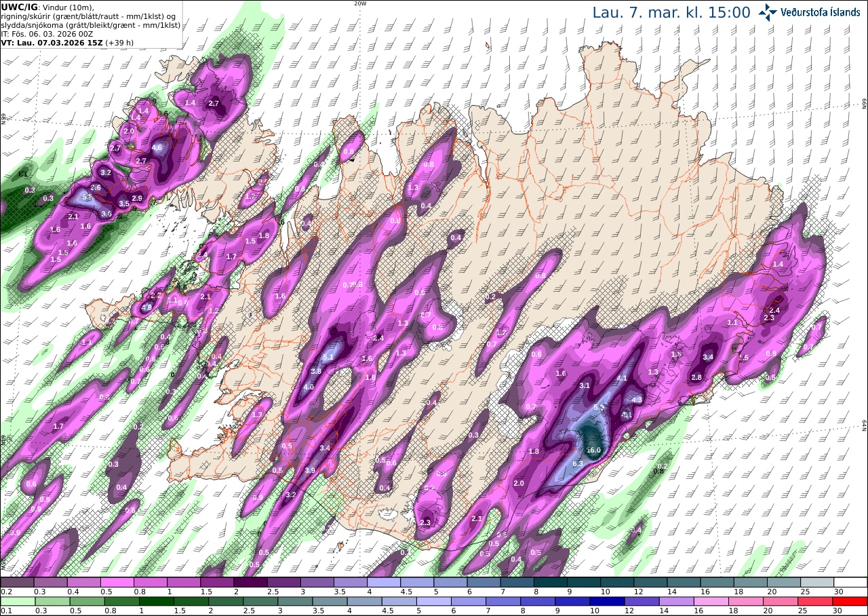Click the title "Lau. 7. mar. kl. 15:00"
The height and width of the screenshot is (616, 868).
[x=671, y=12]
